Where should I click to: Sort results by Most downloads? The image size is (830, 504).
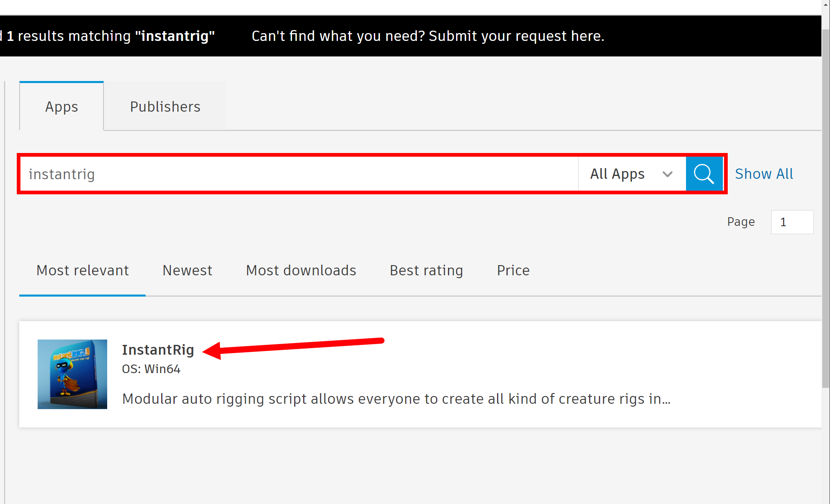[301, 270]
